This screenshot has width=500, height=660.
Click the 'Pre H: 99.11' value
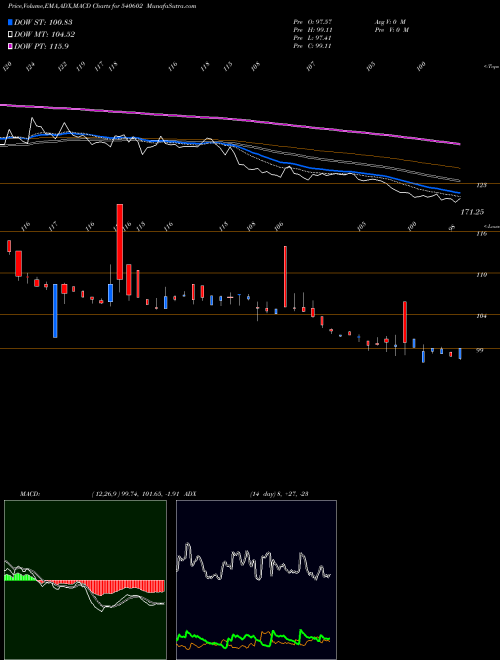click(313, 30)
